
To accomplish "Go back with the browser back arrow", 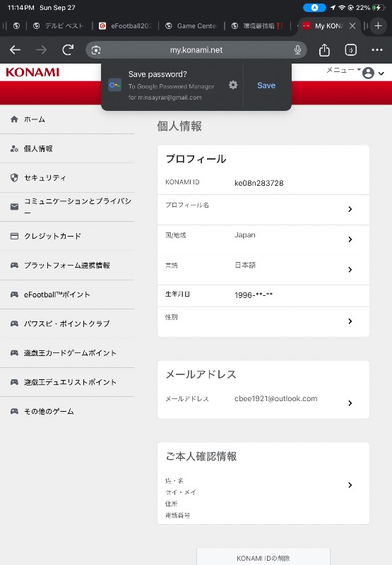I will (15, 49).
